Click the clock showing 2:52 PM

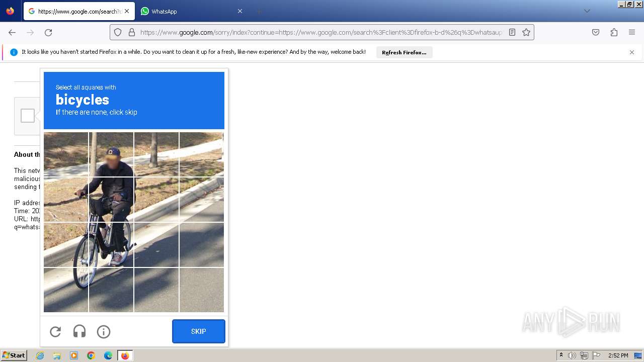point(618,355)
